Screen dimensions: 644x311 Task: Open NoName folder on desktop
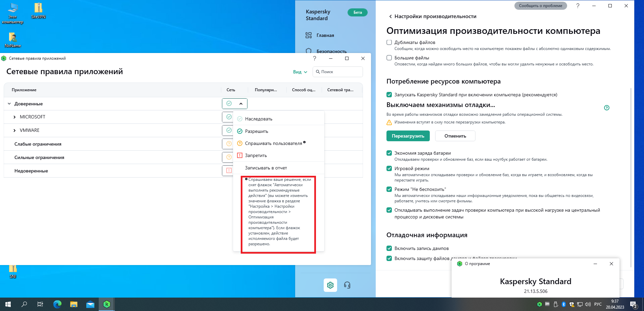13,40
